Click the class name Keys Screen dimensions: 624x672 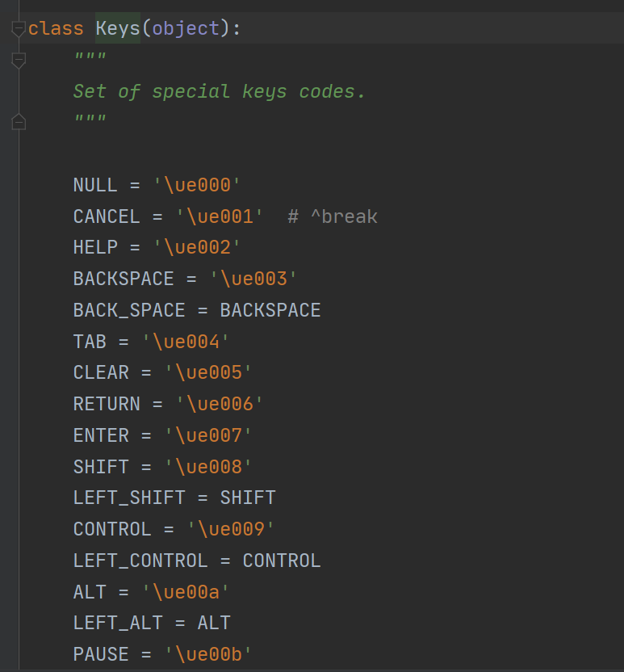click(x=118, y=28)
